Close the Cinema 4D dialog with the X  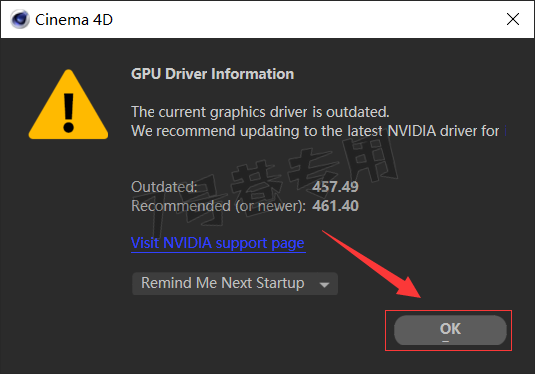(513, 19)
